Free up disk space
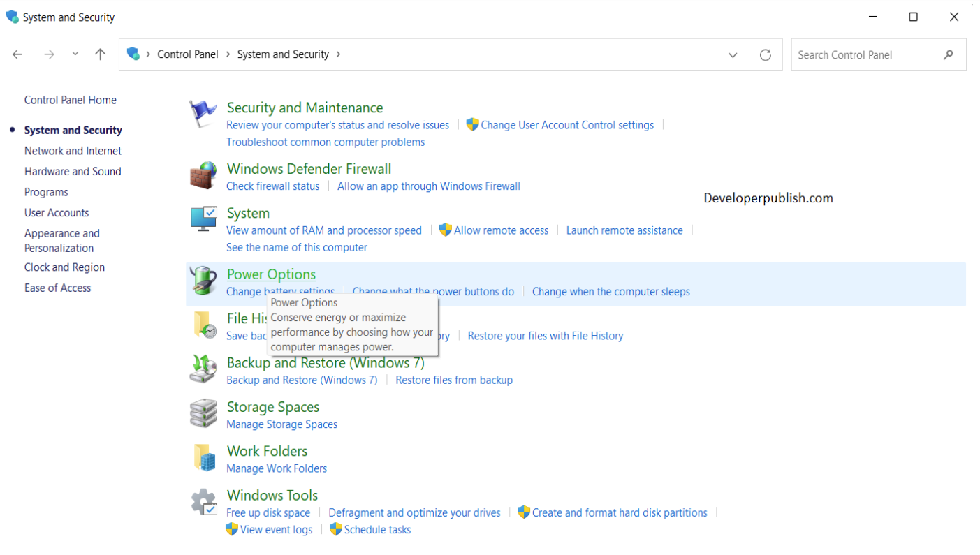The image size is (980, 555). click(x=268, y=512)
